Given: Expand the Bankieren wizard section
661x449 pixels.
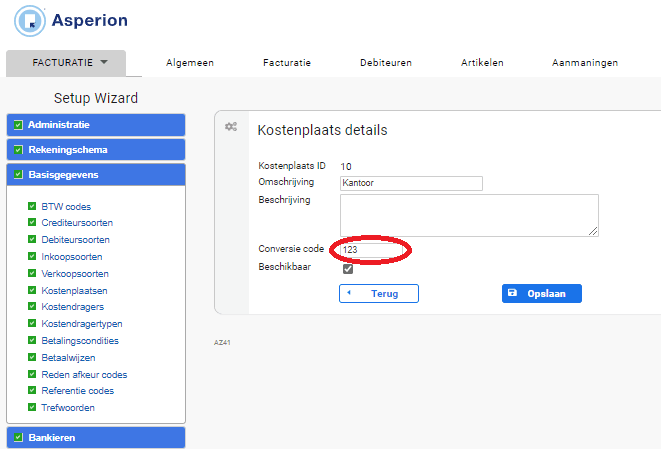Looking at the screenshot, I should point(96,437).
